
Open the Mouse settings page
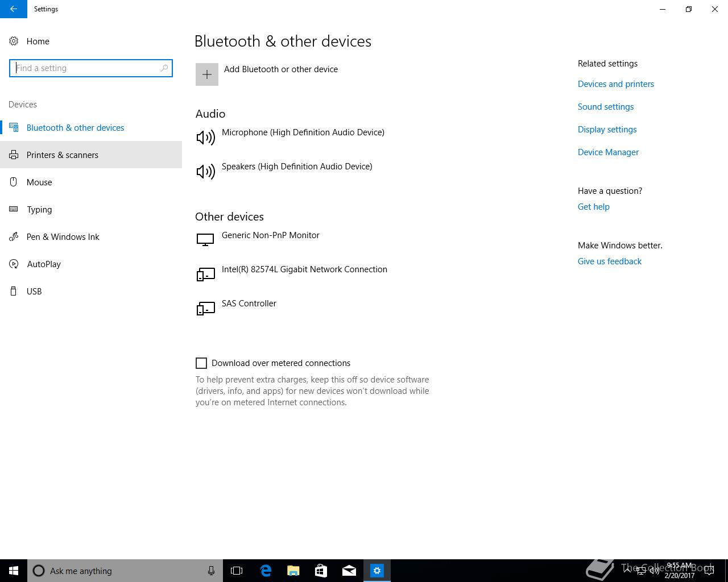[91, 182]
